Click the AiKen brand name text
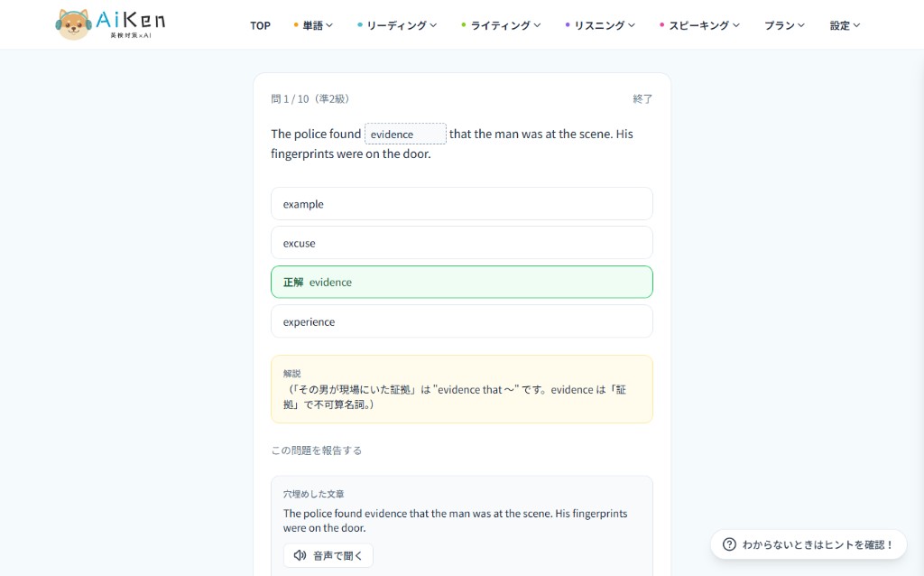This screenshot has width=924, height=576. coord(130,20)
